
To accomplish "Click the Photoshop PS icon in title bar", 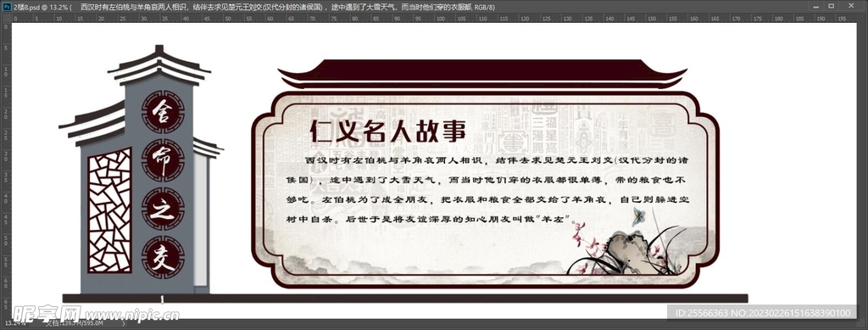I will (x=6, y=7).
